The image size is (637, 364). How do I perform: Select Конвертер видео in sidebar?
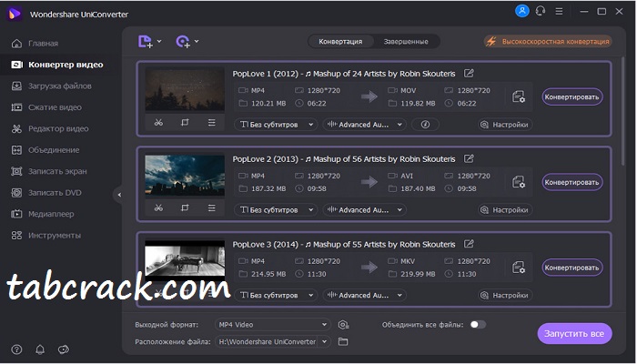click(57, 65)
